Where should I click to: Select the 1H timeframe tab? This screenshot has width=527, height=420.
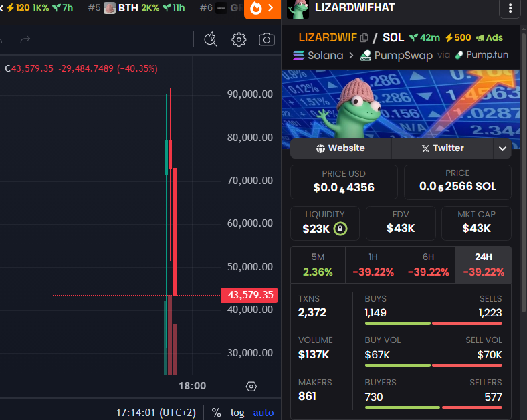coord(373,265)
